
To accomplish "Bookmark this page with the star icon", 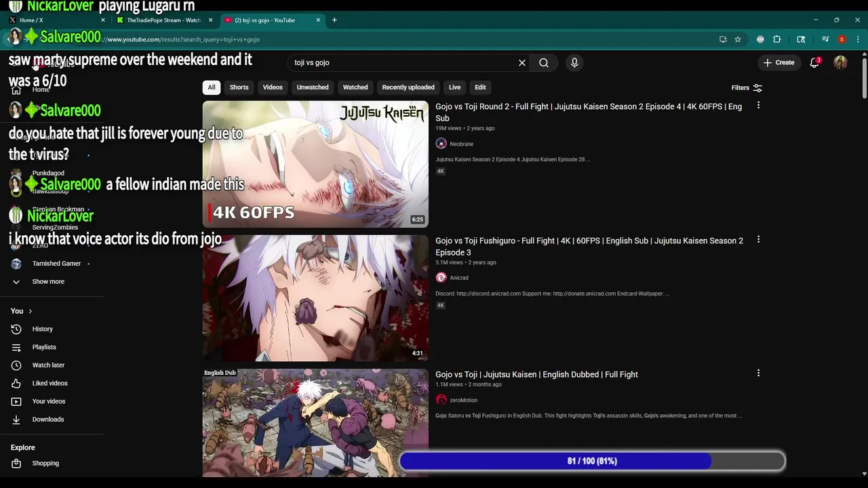I will [738, 39].
